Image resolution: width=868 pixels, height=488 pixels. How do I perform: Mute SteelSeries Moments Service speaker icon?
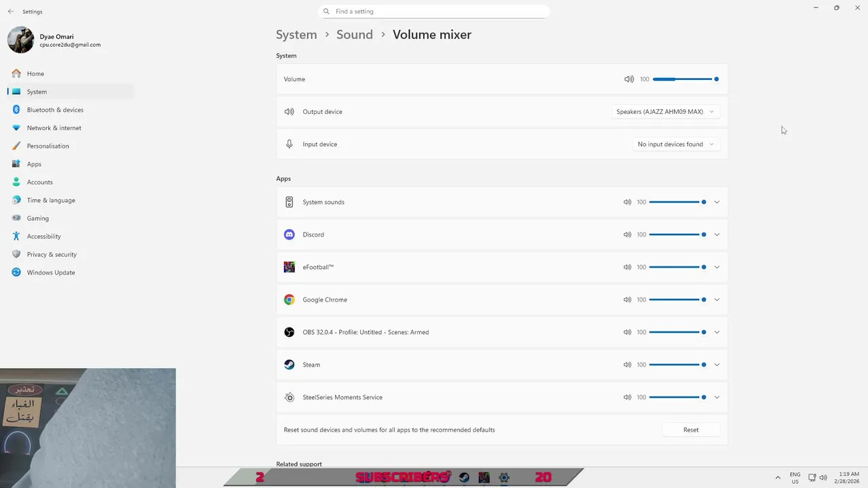point(627,397)
